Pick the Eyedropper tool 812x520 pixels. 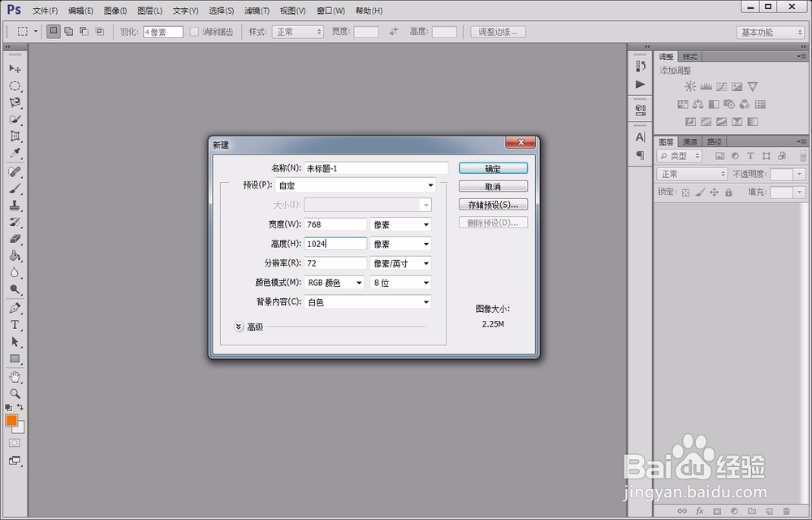tap(15, 154)
